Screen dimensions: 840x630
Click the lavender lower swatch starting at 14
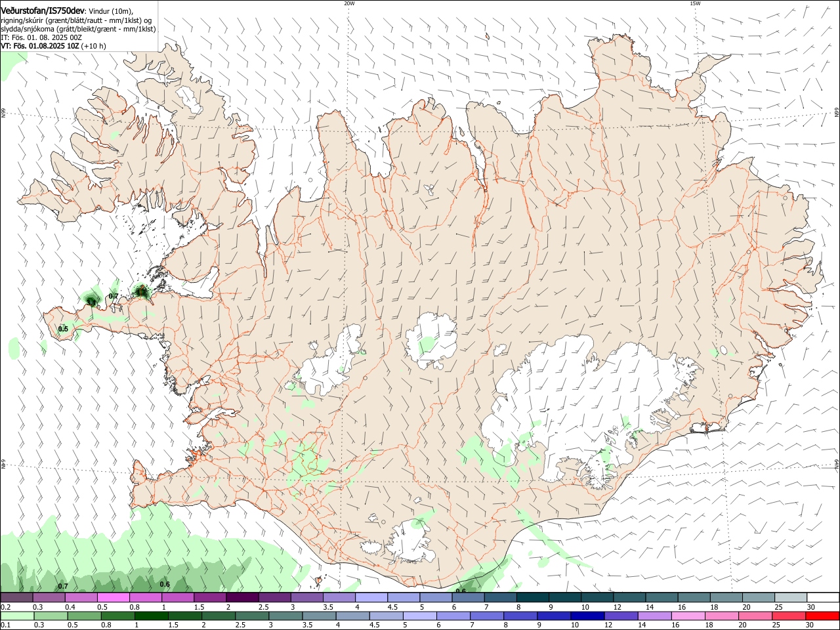click(654, 616)
